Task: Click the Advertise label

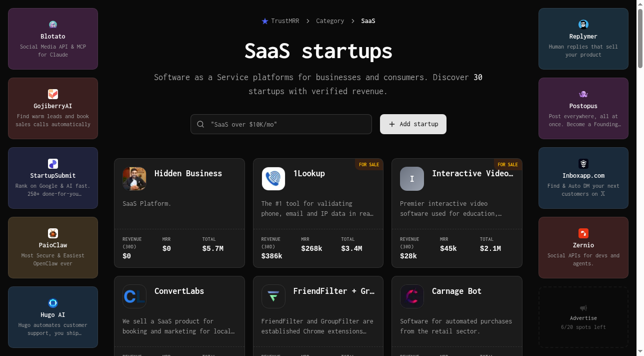Action: pyautogui.click(x=583, y=318)
